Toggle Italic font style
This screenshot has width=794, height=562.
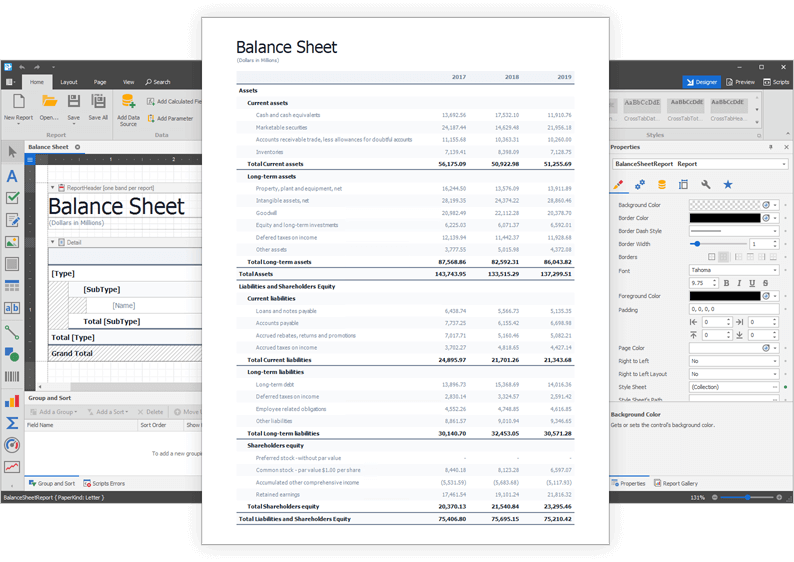click(x=739, y=283)
